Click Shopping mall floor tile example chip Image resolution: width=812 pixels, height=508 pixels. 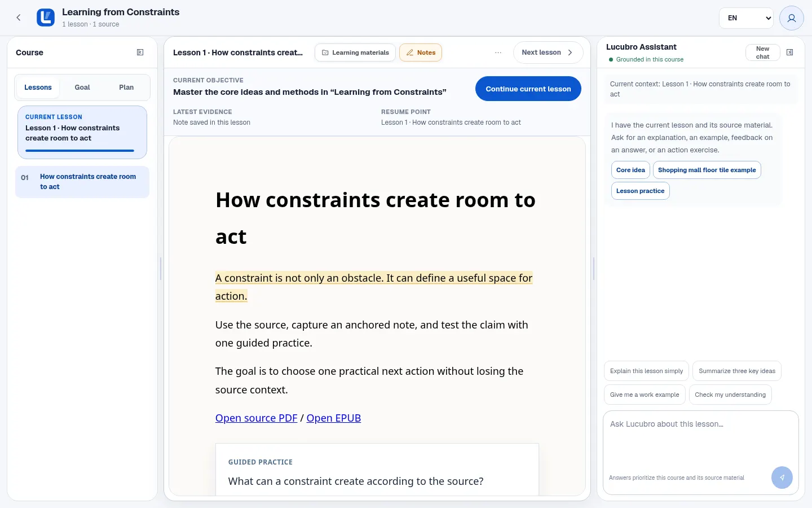[x=707, y=170]
